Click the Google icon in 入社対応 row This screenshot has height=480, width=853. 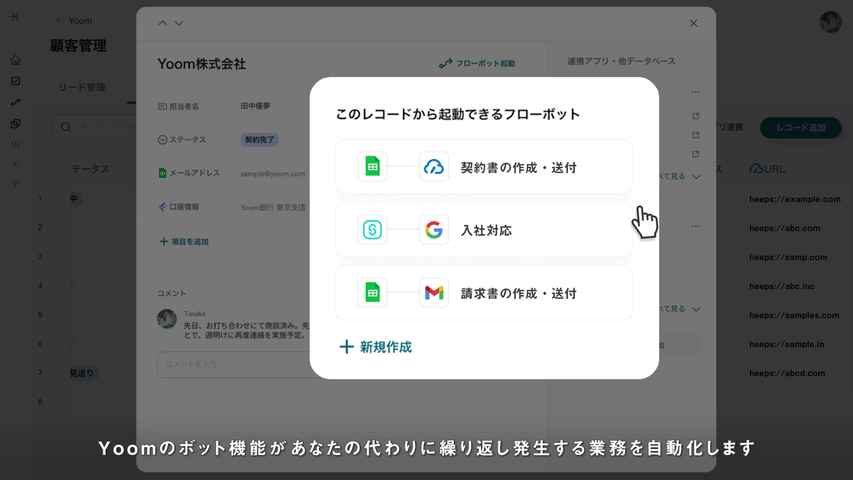tap(434, 230)
